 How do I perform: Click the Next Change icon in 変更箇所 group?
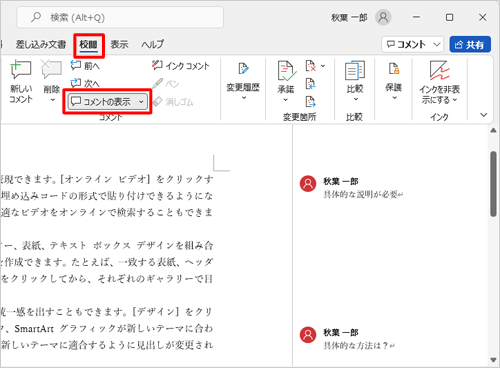(310, 101)
